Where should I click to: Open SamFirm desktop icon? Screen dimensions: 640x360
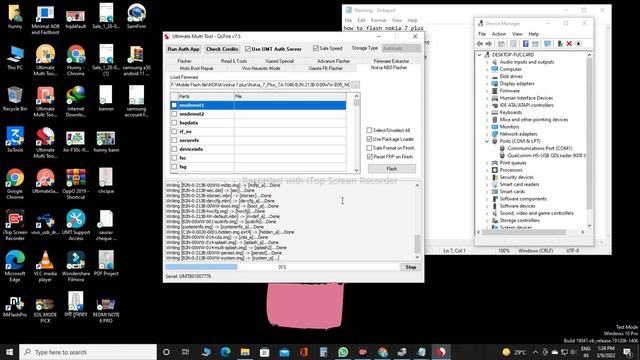click(136, 16)
